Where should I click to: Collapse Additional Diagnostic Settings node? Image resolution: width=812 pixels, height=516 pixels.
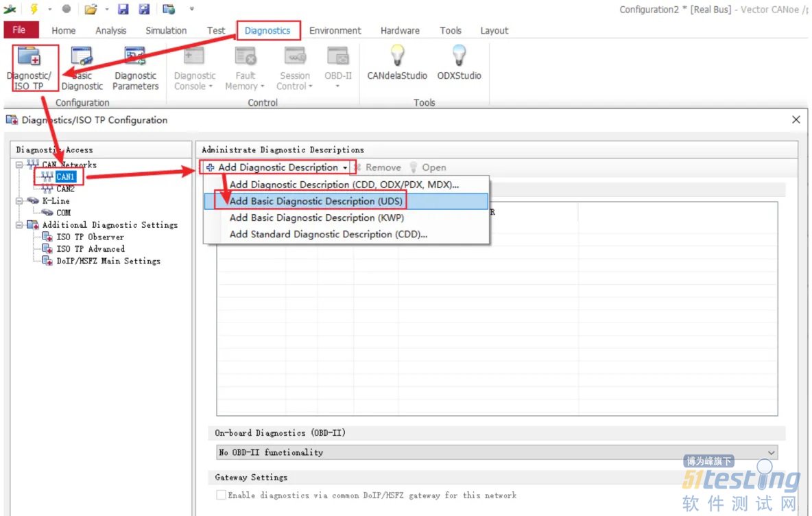(19, 225)
